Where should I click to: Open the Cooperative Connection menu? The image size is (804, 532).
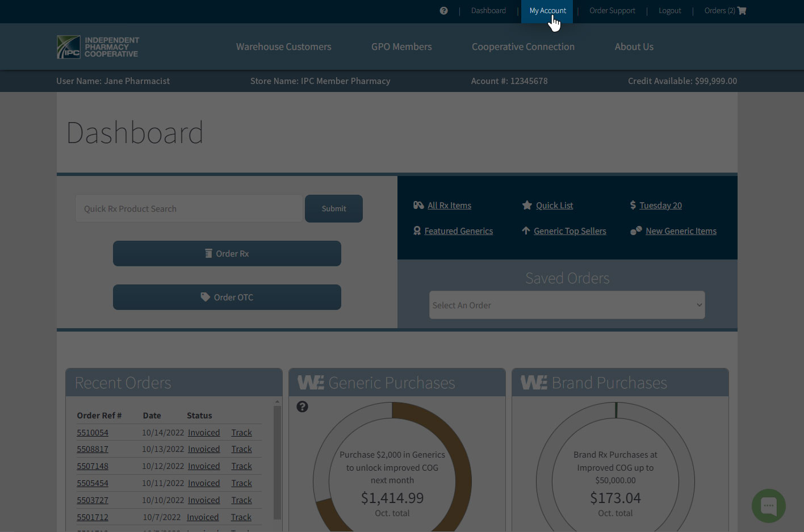(523, 47)
